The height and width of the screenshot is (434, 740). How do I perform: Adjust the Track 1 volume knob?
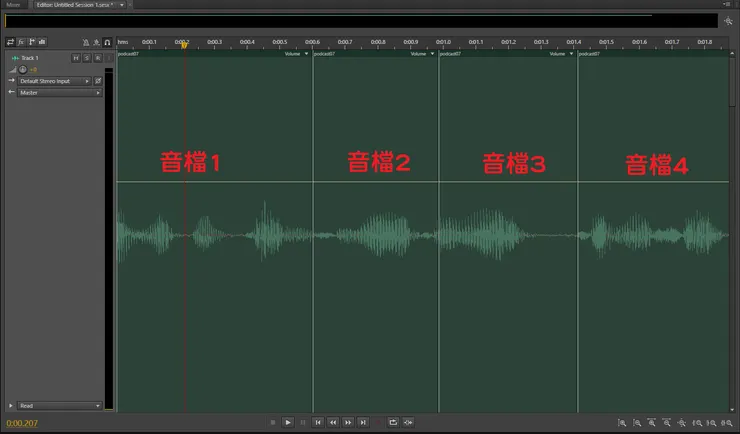tap(23, 69)
